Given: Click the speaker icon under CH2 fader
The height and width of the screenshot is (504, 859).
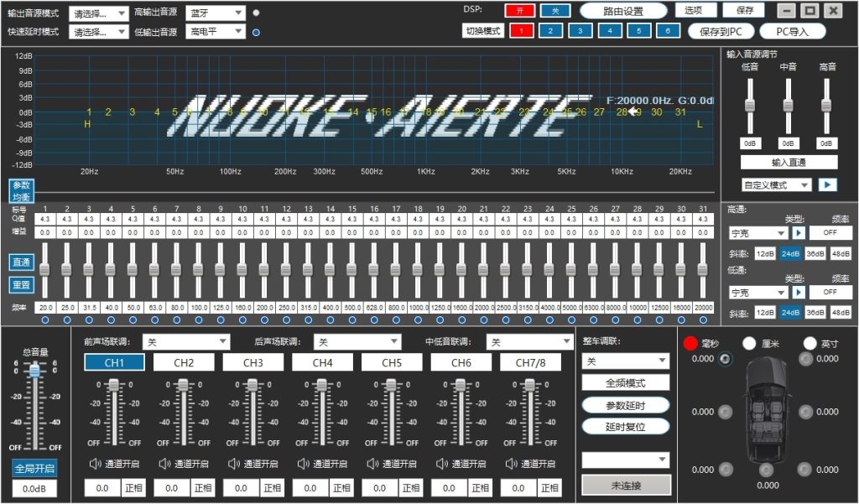Looking at the screenshot, I should coord(165,464).
